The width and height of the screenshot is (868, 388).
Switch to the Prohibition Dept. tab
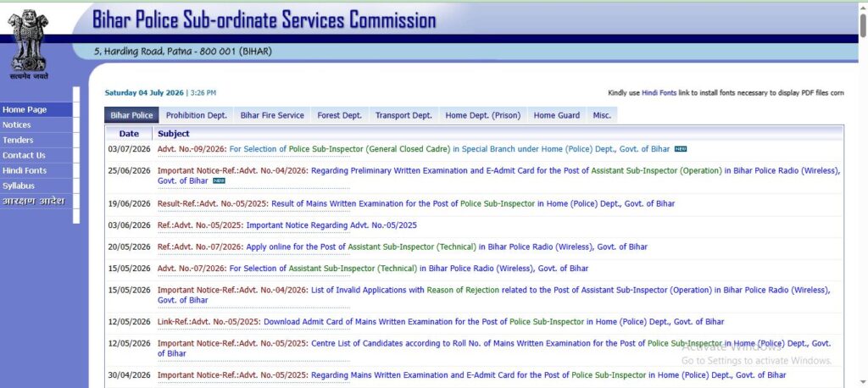pos(197,115)
